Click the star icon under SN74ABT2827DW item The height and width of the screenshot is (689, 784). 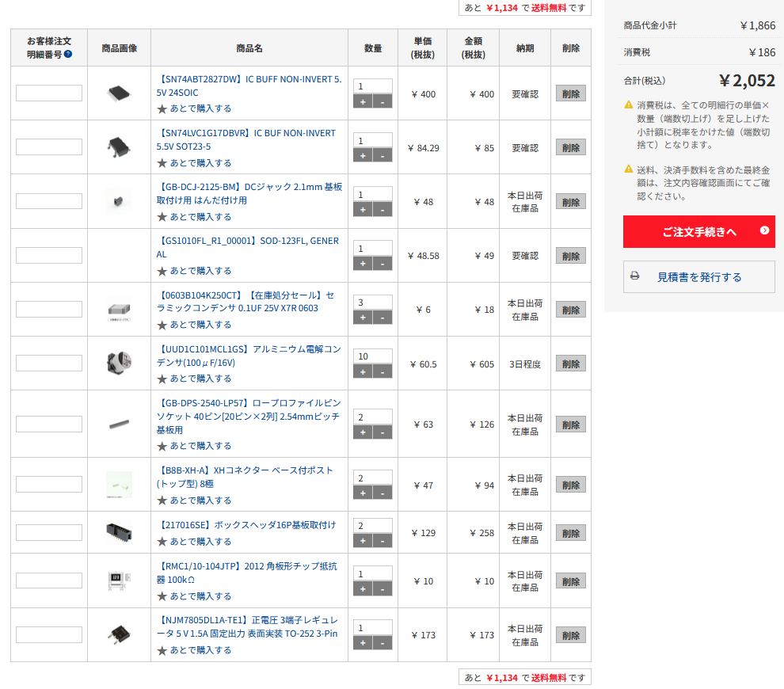[x=162, y=108]
